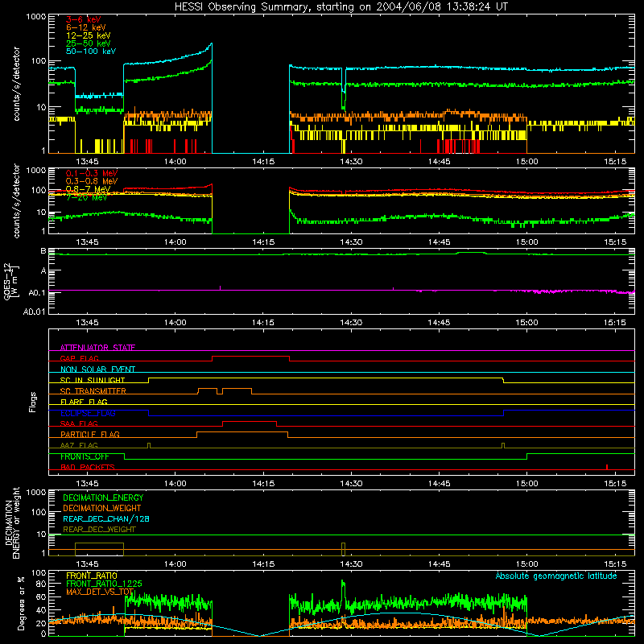Select the yellow 12-25 keV legend entry
644x644 pixels.
click(89, 35)
